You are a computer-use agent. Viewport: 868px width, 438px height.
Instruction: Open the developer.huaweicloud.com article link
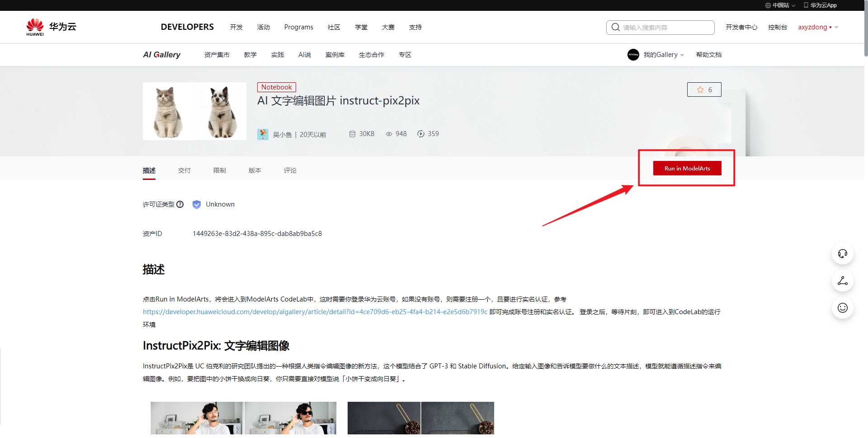tap(315, 312)
